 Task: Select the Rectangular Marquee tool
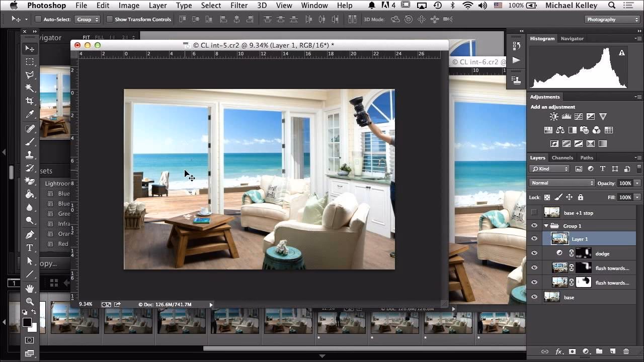pos(30,62)
